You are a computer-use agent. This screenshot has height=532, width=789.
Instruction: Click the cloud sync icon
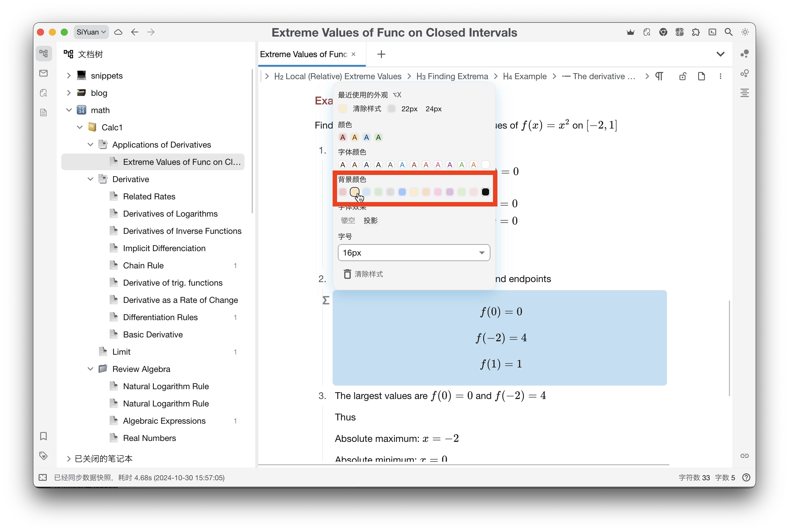(x=118, y=32)
